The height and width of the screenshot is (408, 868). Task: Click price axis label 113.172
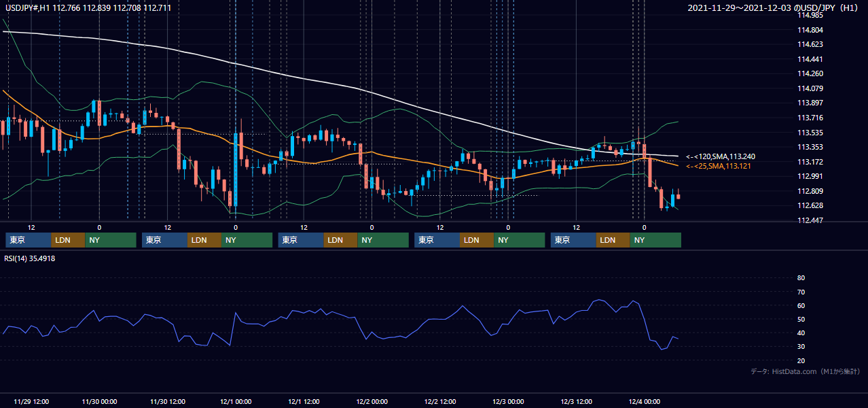coord(810,162)
